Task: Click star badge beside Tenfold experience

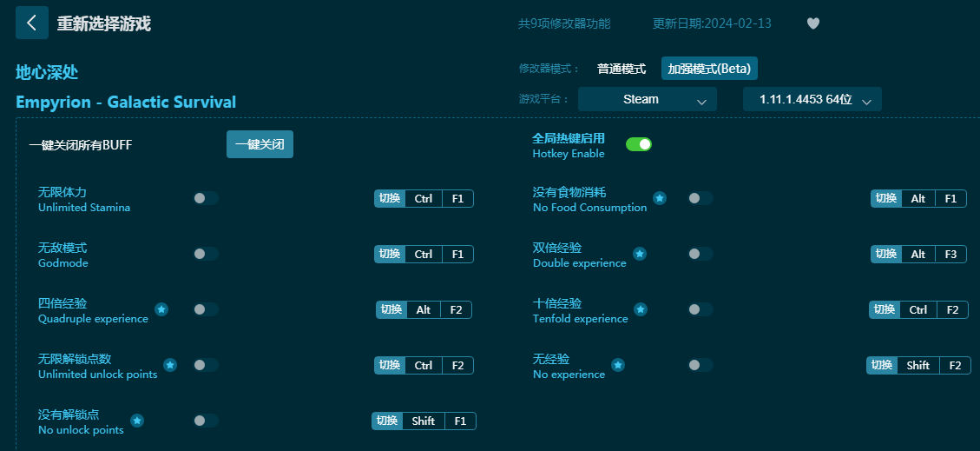Action: click(641, 309)
